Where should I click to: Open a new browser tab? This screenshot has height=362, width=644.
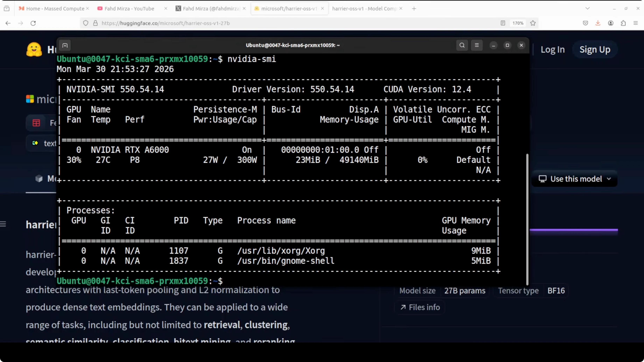pyautogui.click(x=414, y=9)
